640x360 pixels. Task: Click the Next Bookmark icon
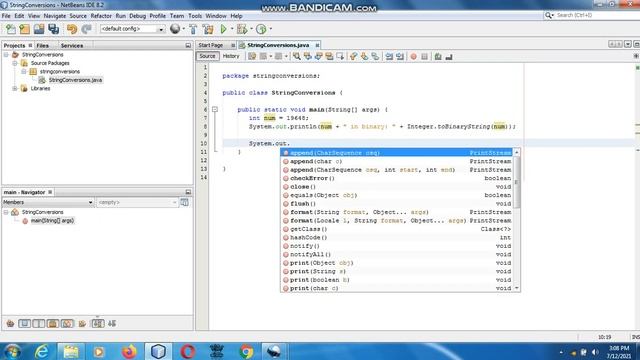pyautogui.click(x=364, y=56)
